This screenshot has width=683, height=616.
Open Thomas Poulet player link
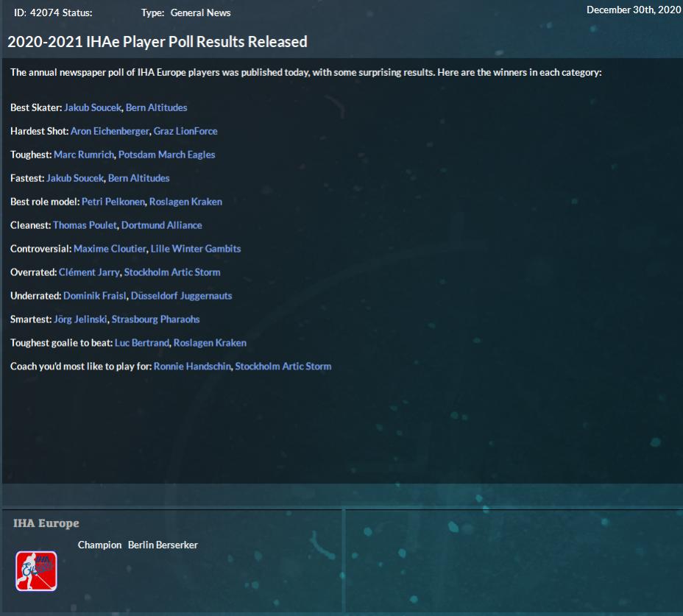[85, 225]
